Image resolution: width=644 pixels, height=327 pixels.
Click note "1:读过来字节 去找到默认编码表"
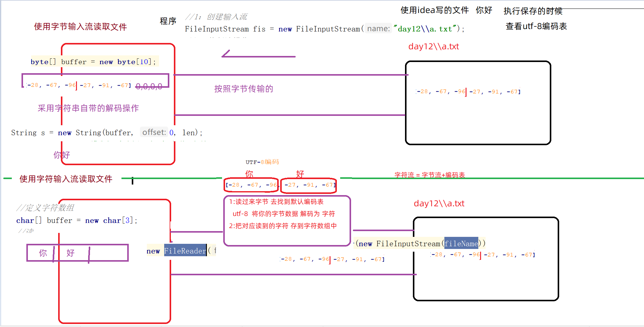click(x=276, y=202)
